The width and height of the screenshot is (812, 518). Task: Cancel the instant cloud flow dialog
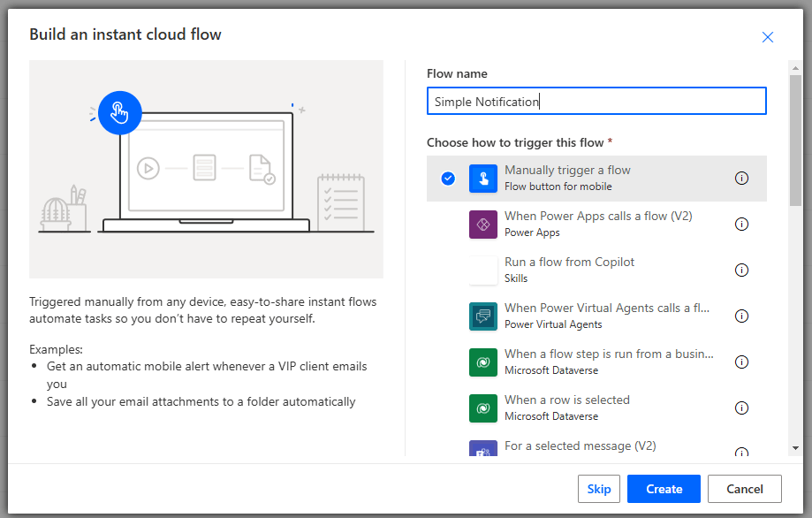coord(744,489)
